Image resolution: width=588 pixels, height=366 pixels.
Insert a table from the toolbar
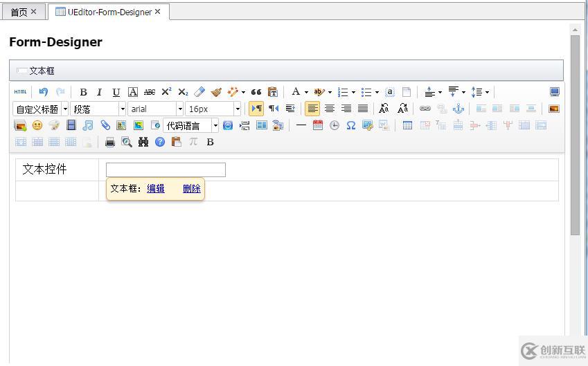[x=407, y=125]
